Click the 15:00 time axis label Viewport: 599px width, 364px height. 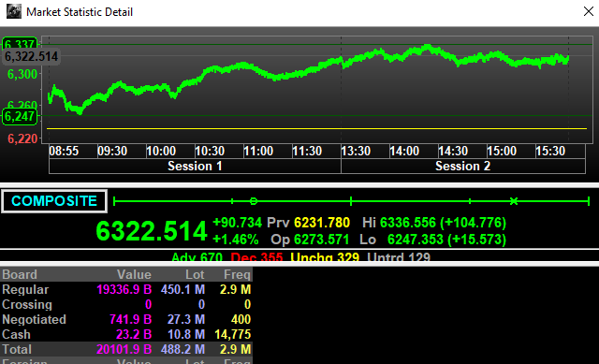(x=502, y=152)
